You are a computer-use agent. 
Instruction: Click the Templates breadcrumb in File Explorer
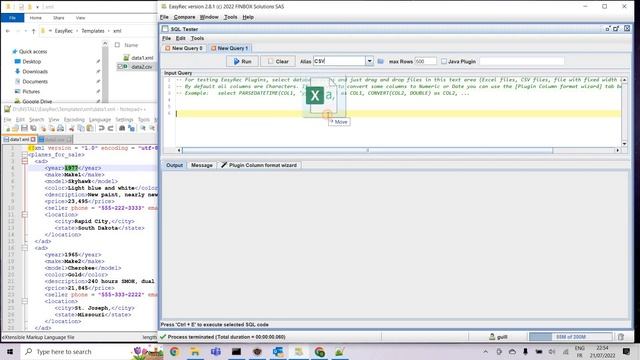[93, 31]
